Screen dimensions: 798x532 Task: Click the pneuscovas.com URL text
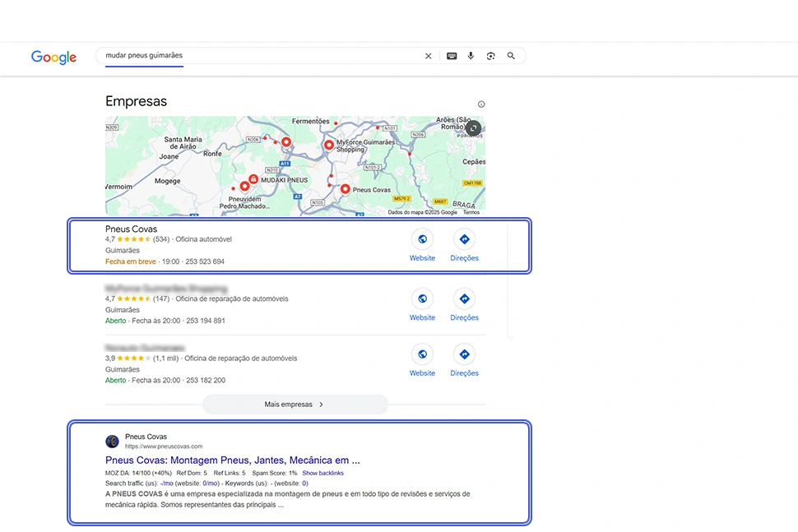(x=164, y=446)
